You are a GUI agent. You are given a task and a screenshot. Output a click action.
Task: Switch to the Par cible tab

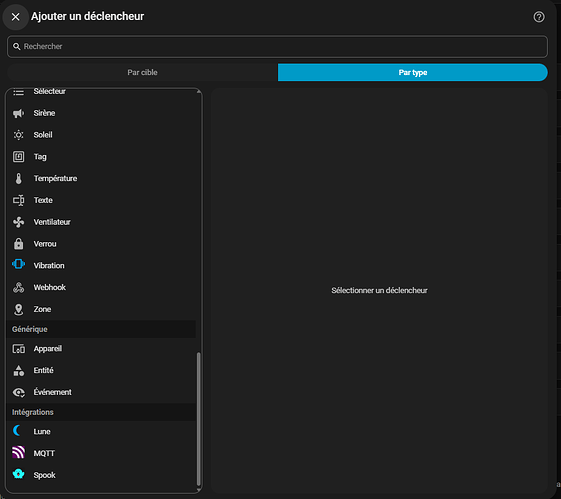point(142,72)
